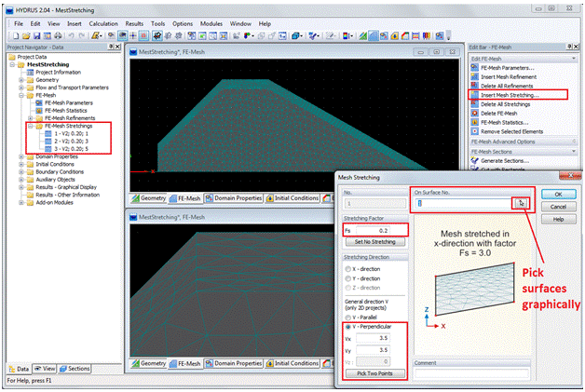Open the Calculation menu

click(x=103, y=24)
